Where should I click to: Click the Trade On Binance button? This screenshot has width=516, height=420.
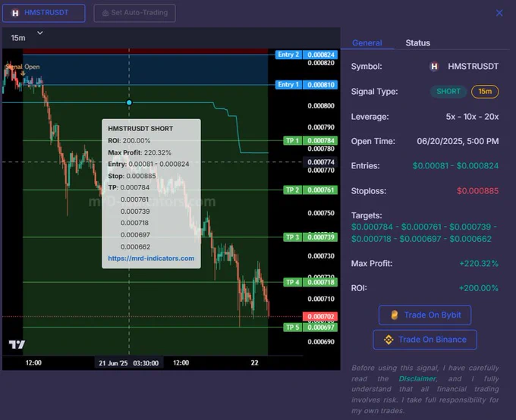(x=425, y=340)
